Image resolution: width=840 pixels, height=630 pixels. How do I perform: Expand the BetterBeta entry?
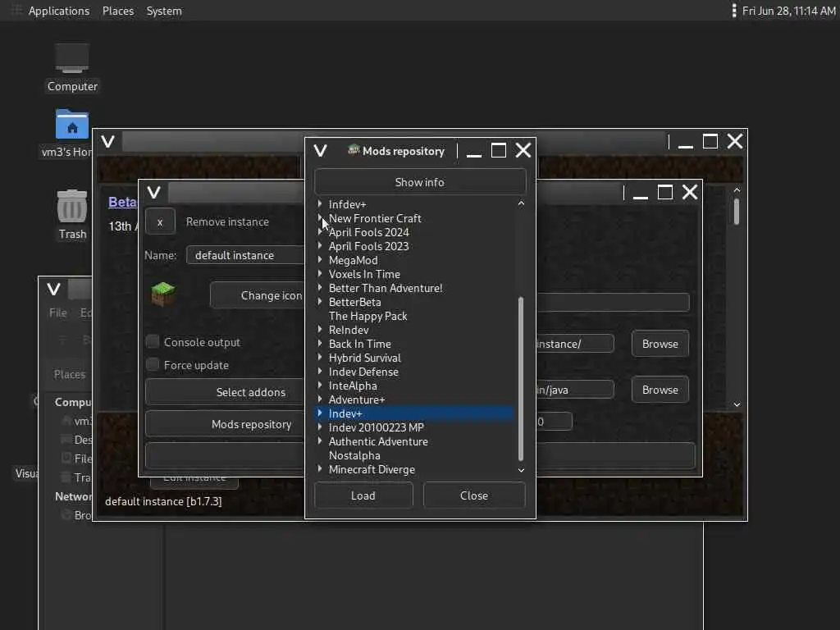[x=320, y=302]
